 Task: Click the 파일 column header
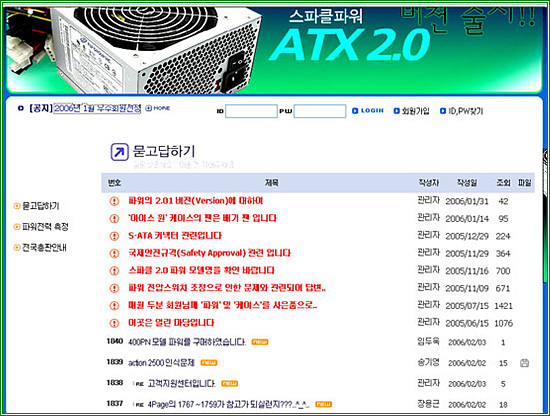tap(525, 183)
